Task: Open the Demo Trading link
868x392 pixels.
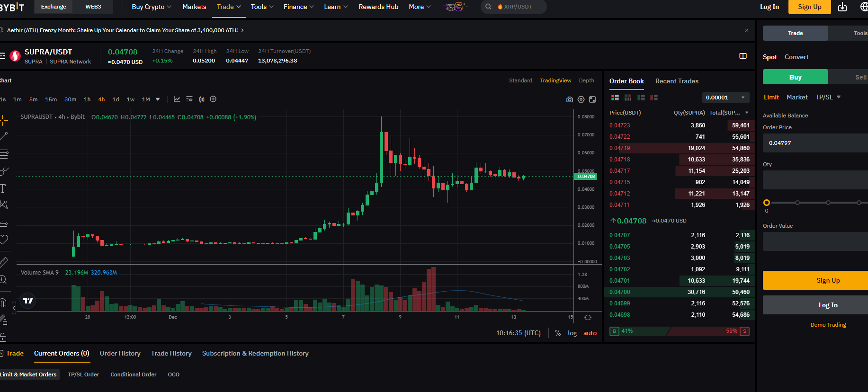Action: coord(828,325)
